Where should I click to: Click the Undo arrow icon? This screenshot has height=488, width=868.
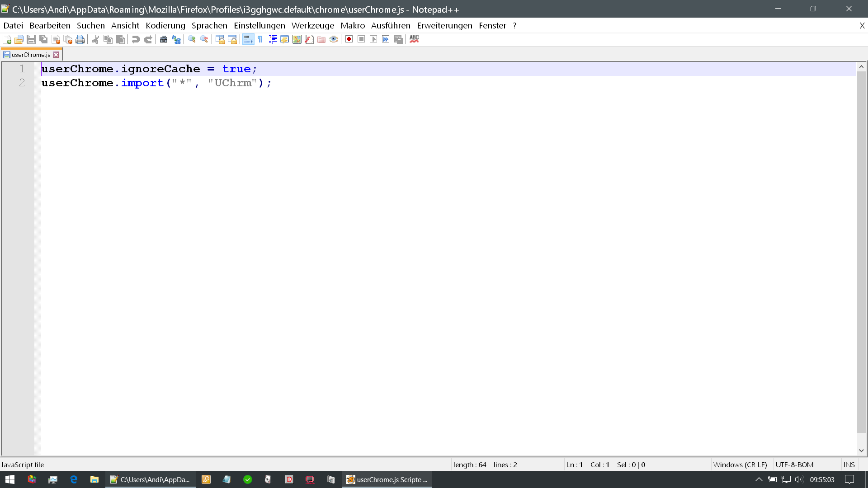(136, 39)
